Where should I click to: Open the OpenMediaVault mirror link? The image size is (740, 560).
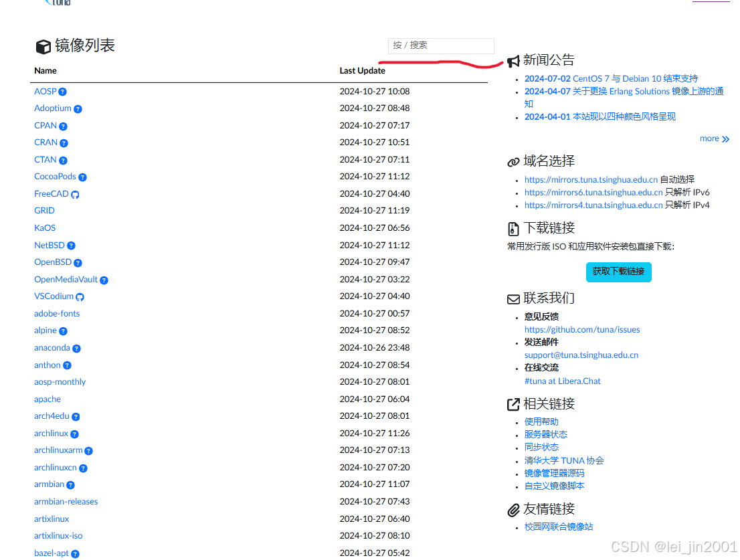pyautogui.click(x=66, y=280)
